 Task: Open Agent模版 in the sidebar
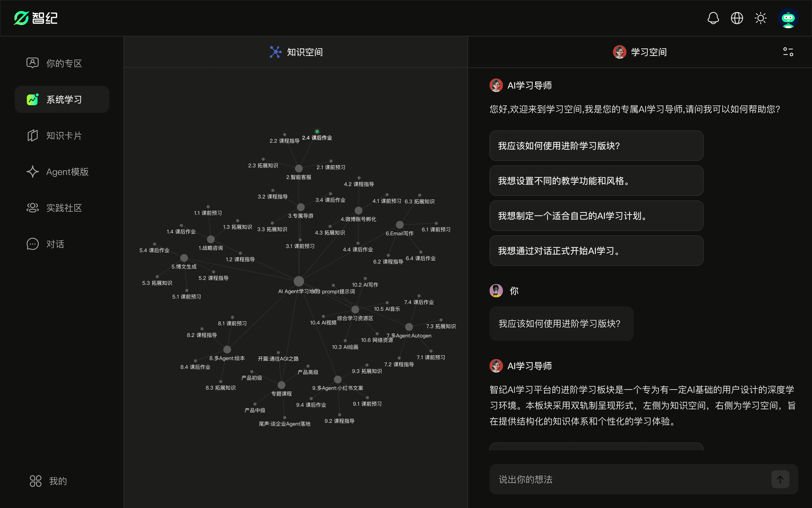(x=67, y=172)
